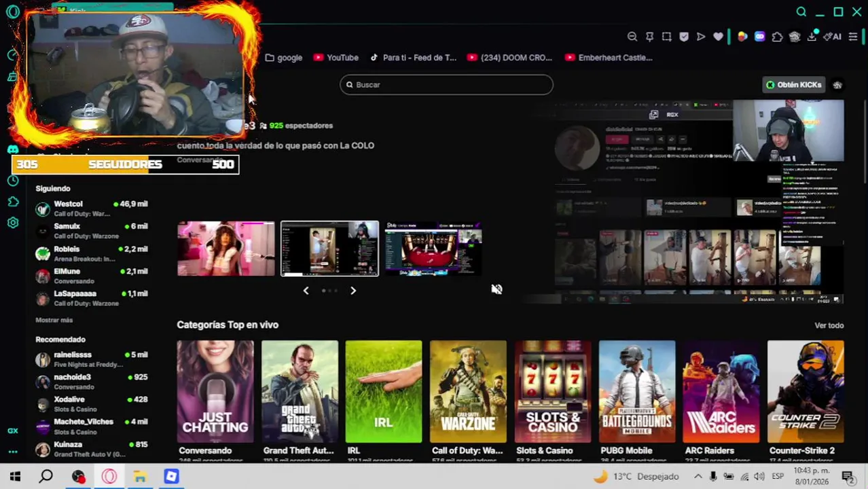868x489 pixels.
Task: Open History clock icon in sidebar
Action: [13, 181]
